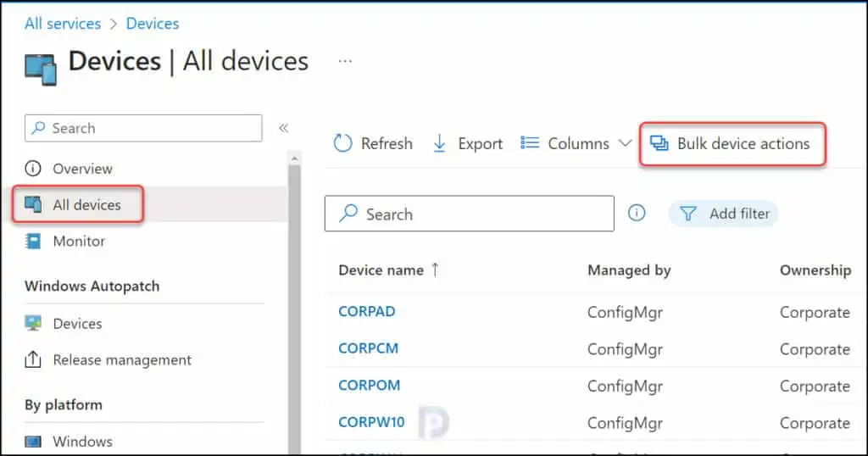Screen dimensions: 868x456
Task: Click the All devices sidebar icon
Action: tap(33, 204)
